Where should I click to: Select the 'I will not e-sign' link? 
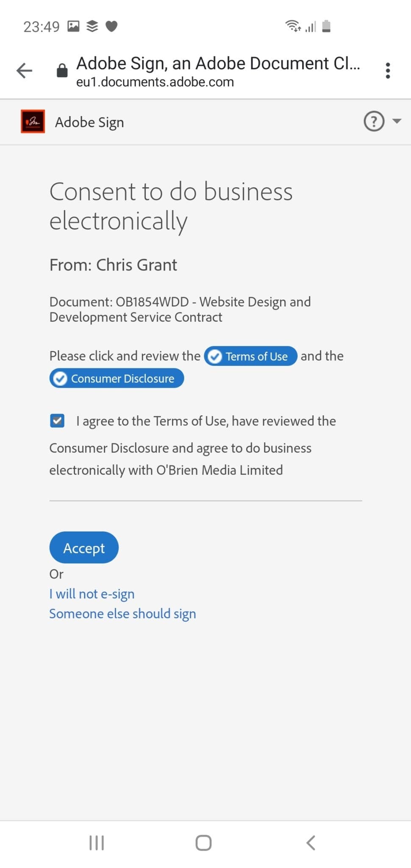coord(92,594)
